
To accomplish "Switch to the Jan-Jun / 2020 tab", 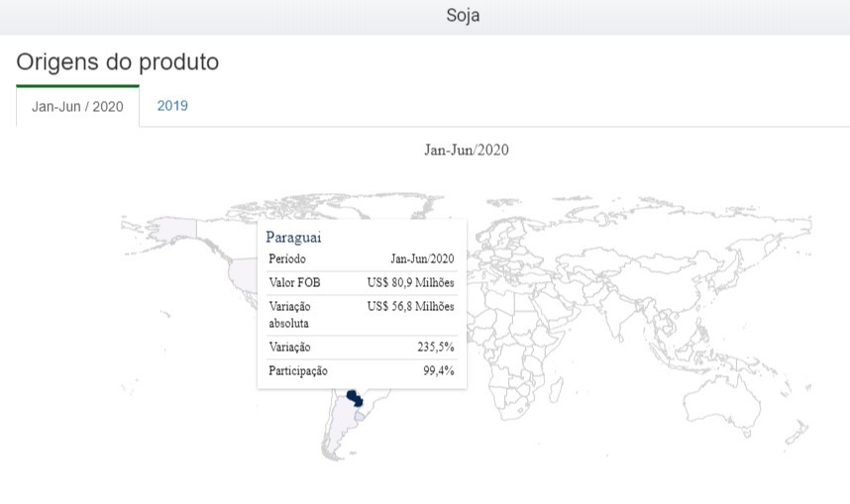I will coord(77,107).
